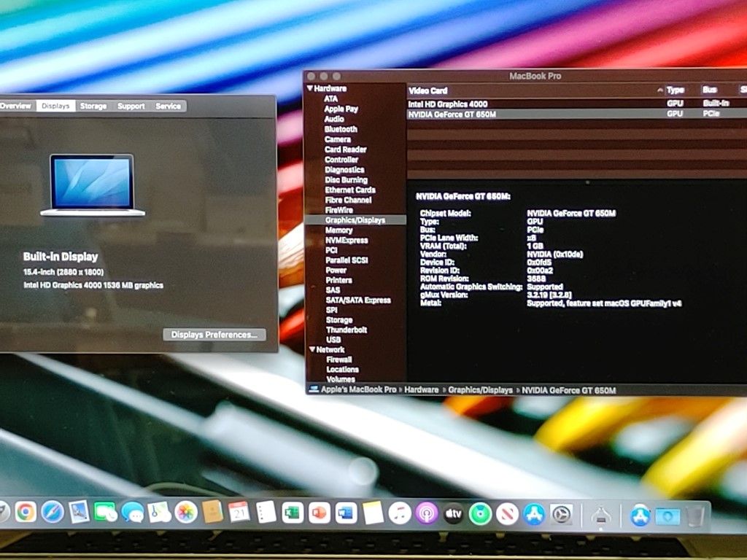Select ATA in the Hardware sidebar
Screen dimensions: 747x560
[x=331, y=98]
